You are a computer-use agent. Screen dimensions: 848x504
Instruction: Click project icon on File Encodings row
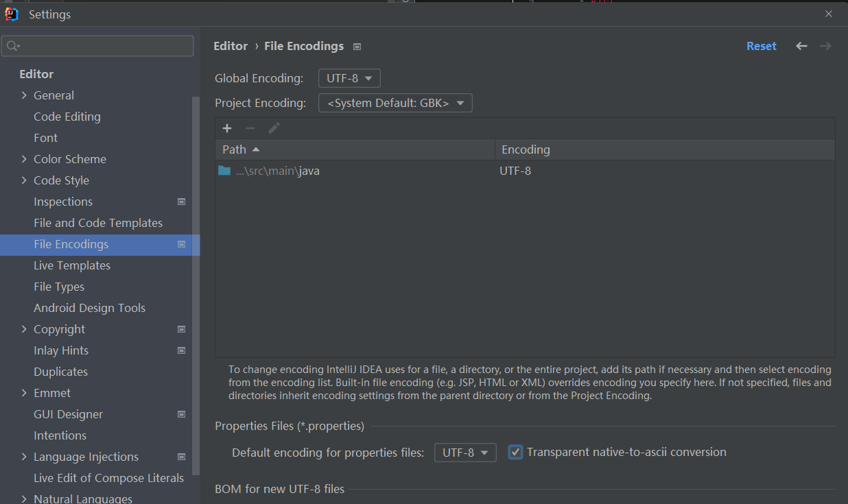(x=182, y=244)
